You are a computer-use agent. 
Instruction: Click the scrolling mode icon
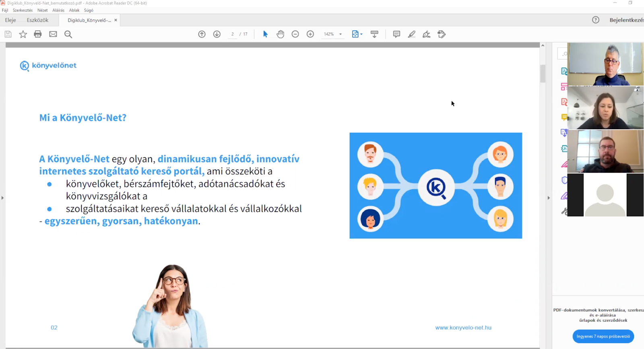374,34
